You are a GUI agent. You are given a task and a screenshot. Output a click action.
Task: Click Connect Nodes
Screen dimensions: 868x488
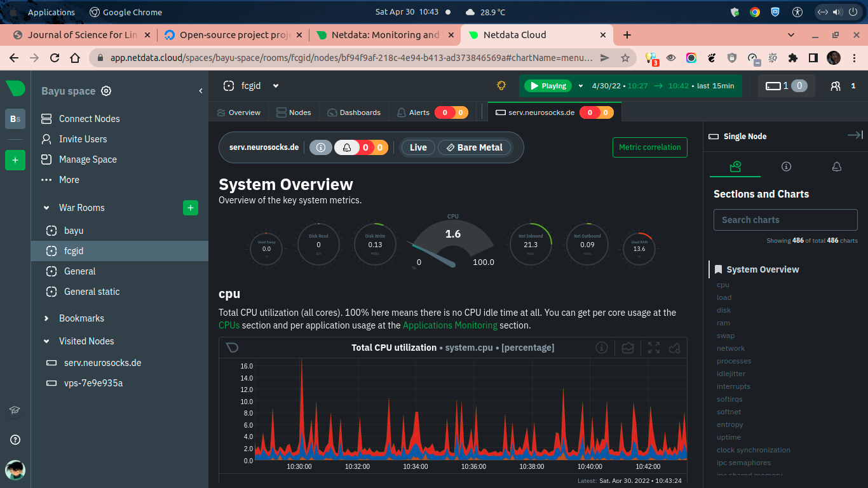pyautogui.click(x=80, y=119)
